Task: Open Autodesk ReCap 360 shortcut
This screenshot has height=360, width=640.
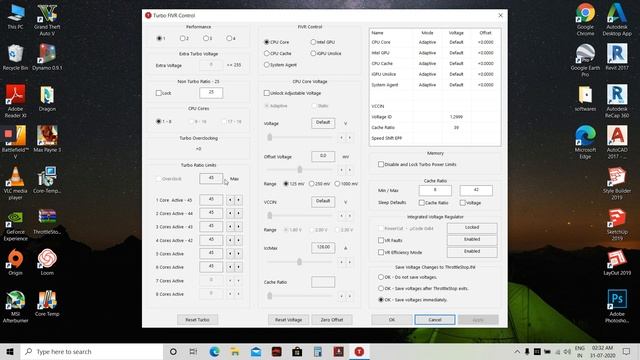Action: 617,101
